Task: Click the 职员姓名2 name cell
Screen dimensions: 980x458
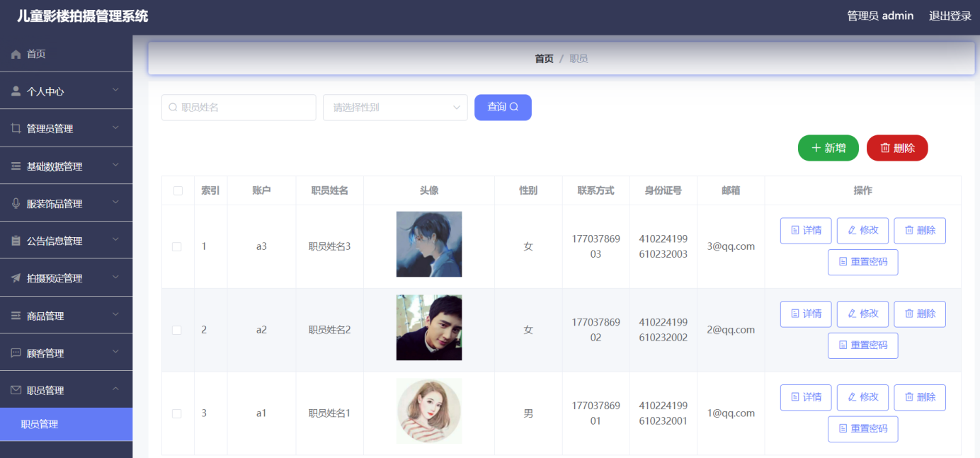Action: pos(330,330)
